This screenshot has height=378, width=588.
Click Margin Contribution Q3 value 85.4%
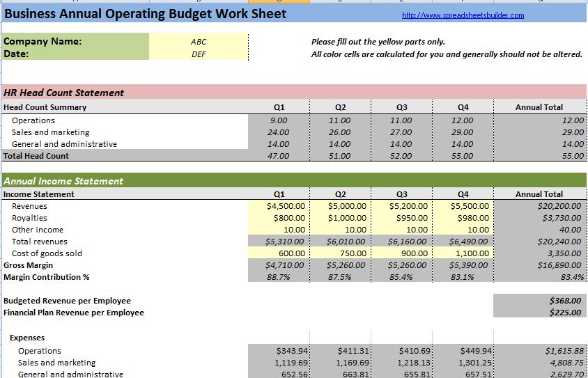[401, 277]
